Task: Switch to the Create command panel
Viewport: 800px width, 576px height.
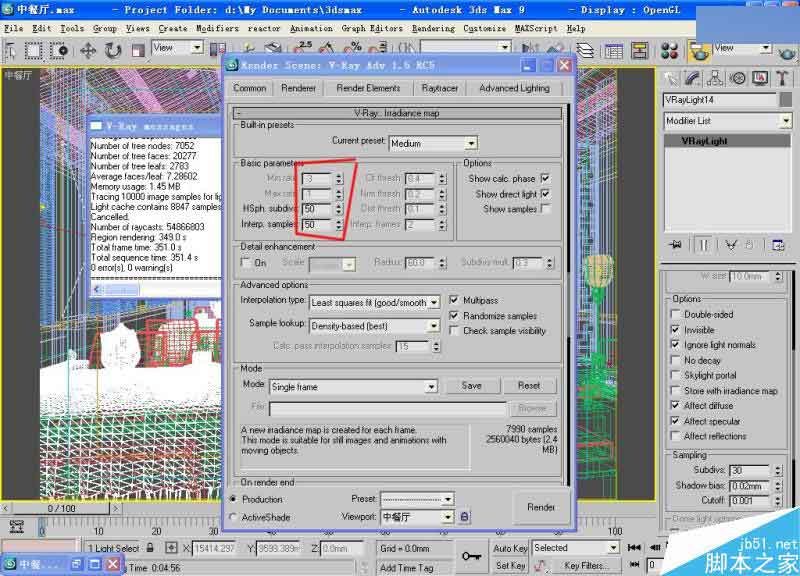Action: coord(673,76)
